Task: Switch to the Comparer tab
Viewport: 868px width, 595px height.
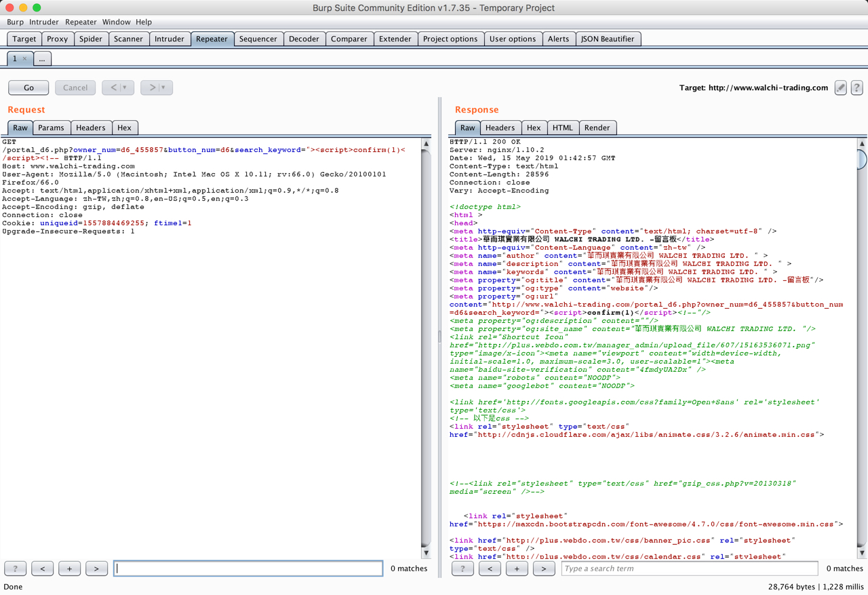Action: (349, 39)
